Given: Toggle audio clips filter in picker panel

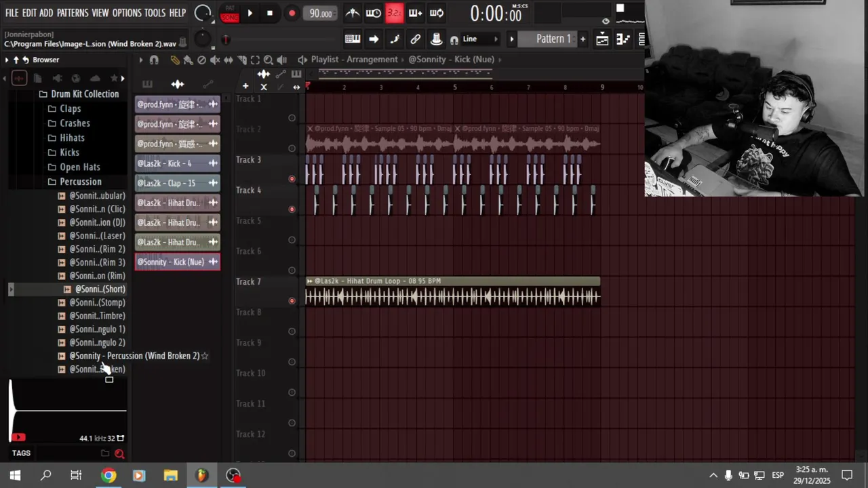Looking at the screenshot, I should 178,84.
